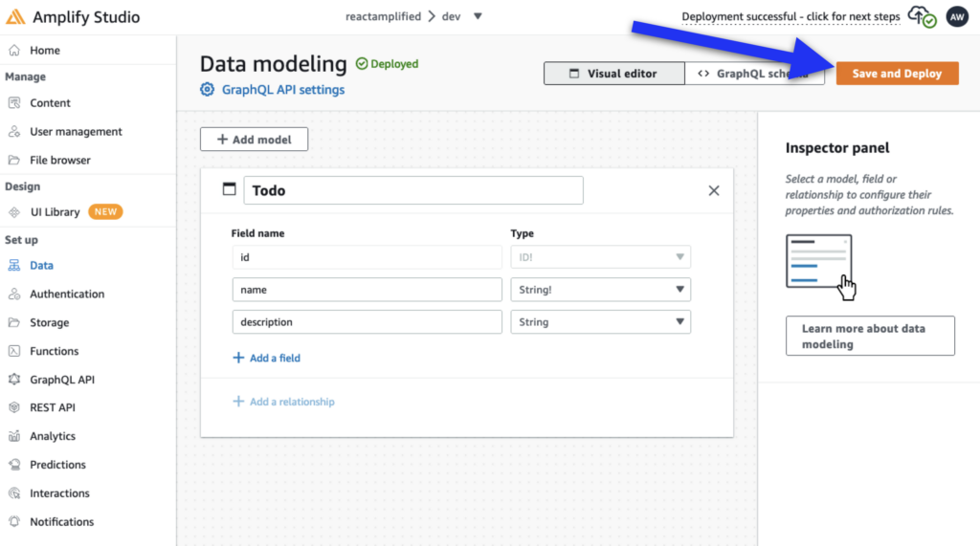Open UI Library in the Design section
Viewport: 980px width, 546px height.
click(55, 212)
